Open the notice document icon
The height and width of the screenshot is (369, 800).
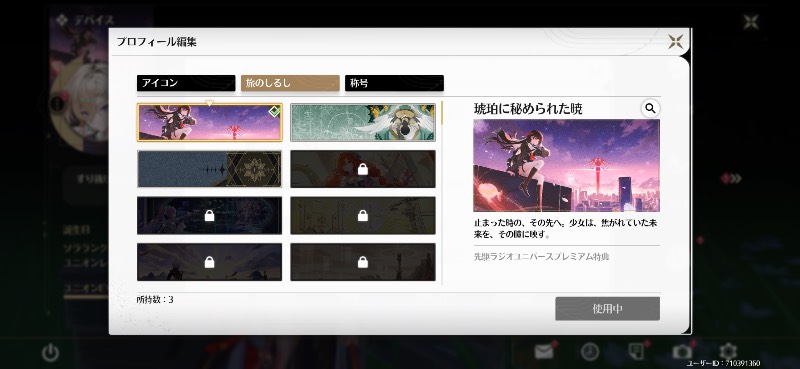(636, 352)
